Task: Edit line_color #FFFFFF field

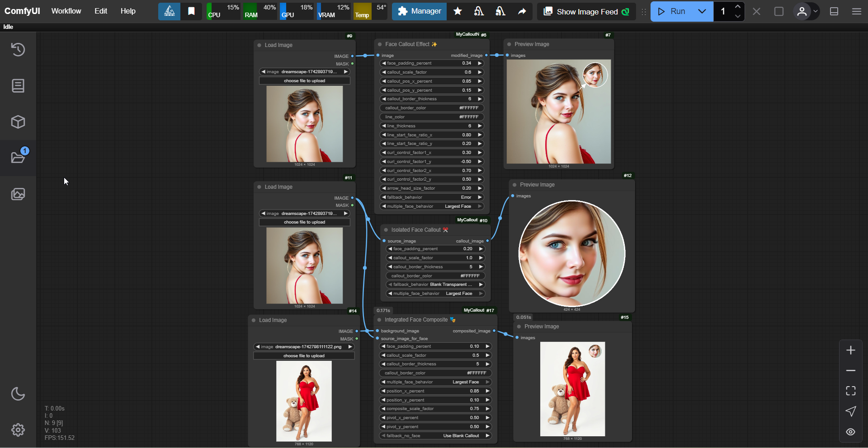Action: tap(432, 117)
